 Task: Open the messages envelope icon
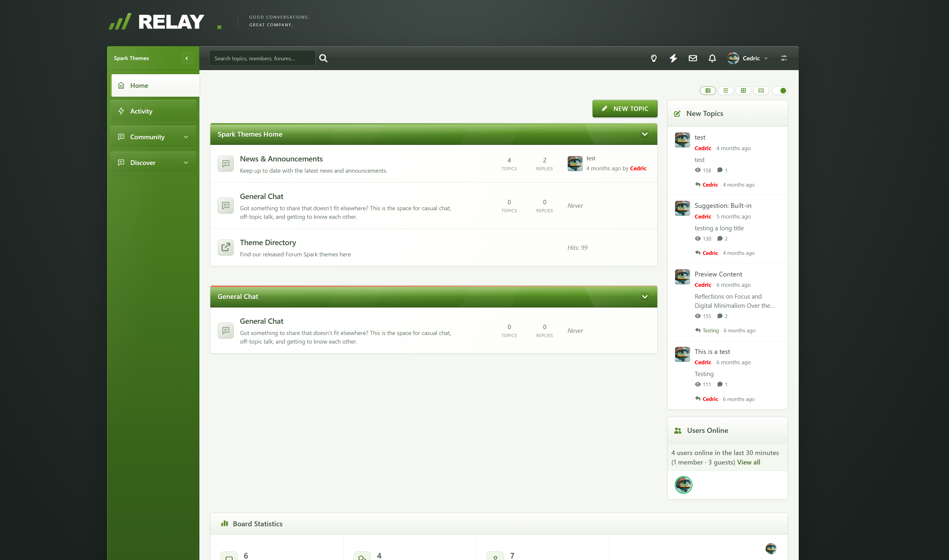point(693,58)
